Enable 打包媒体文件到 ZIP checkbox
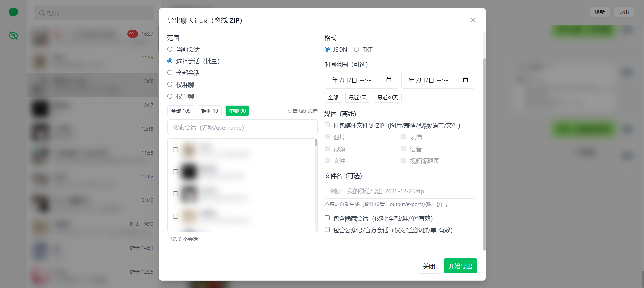 click(327, 125)
